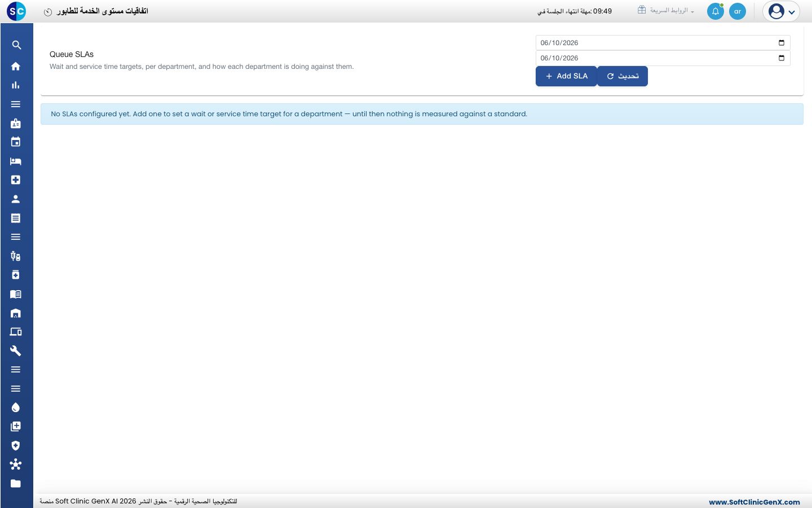Viewport: 812px width, 508px height.
Task: Click the SC application logo
Action: [x=16, y=11]
